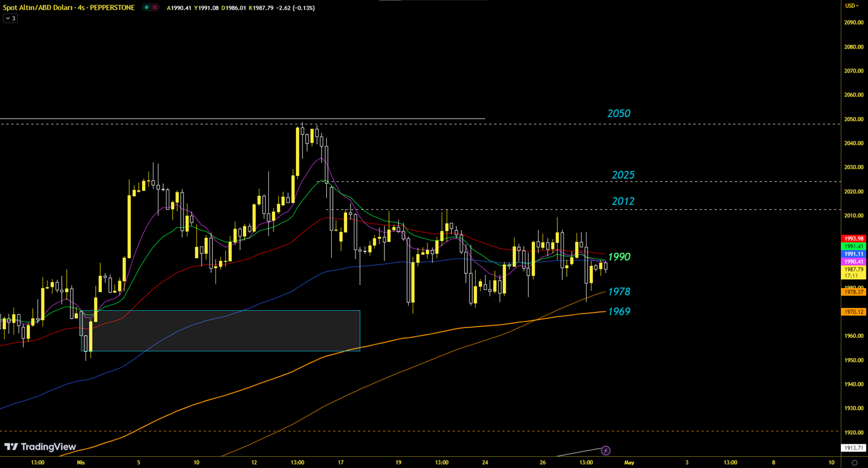
Task: Select the 2025 price level text label
Action: 623,175
